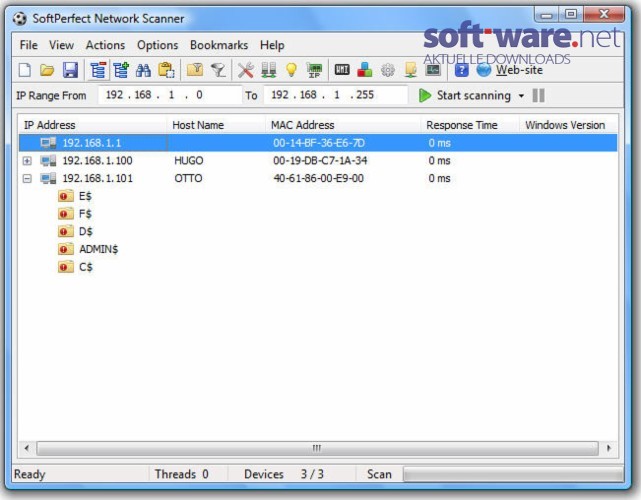Click the New document icon
Viewport: 641px width, 500px height.
25,70
